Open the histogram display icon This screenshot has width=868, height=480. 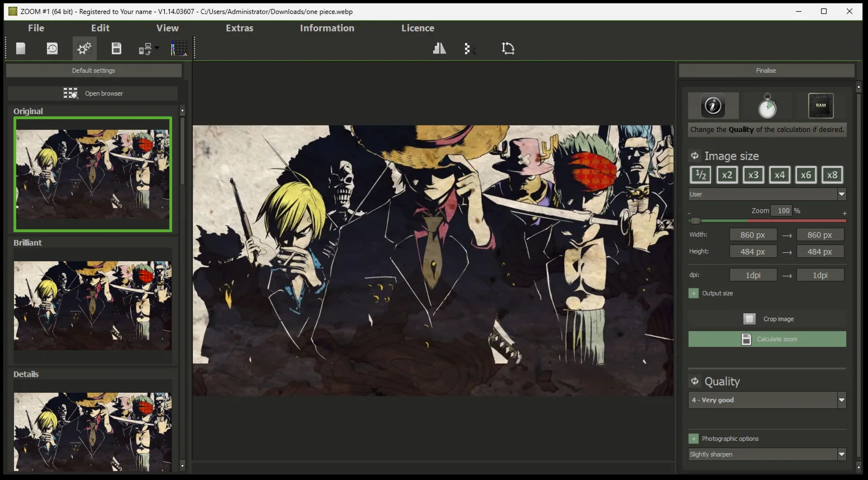click(x=179, y=49)
